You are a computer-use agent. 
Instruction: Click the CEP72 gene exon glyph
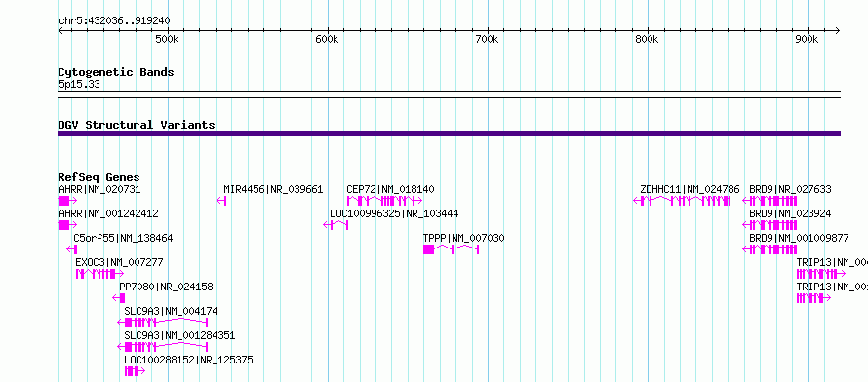pos(384,201)
